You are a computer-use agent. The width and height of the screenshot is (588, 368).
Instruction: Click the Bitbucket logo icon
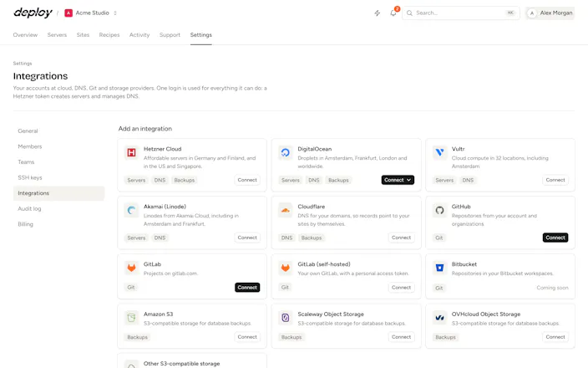pyautogui.click(x=439, y=268)
